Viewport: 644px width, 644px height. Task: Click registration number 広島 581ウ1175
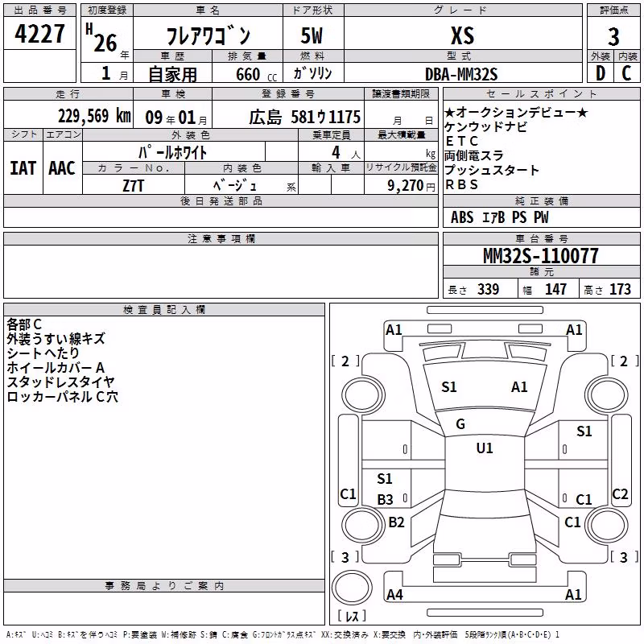click(305, 117)
